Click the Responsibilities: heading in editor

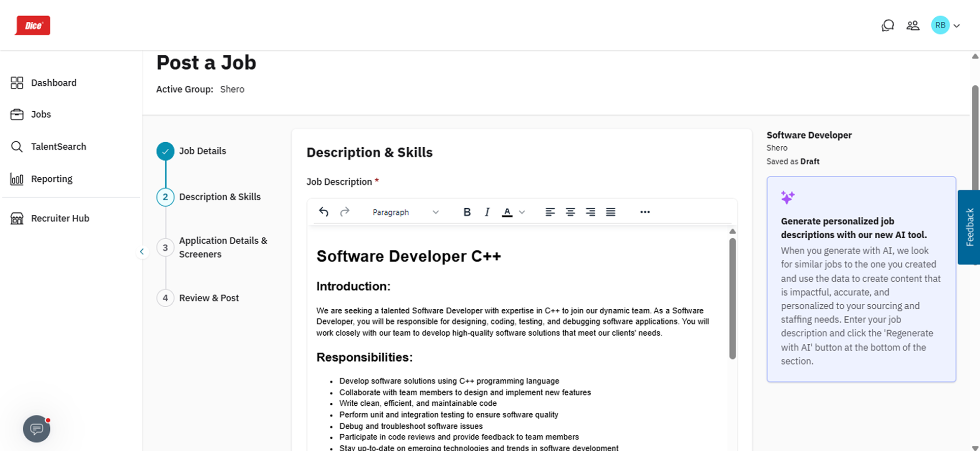pos(364,358)
